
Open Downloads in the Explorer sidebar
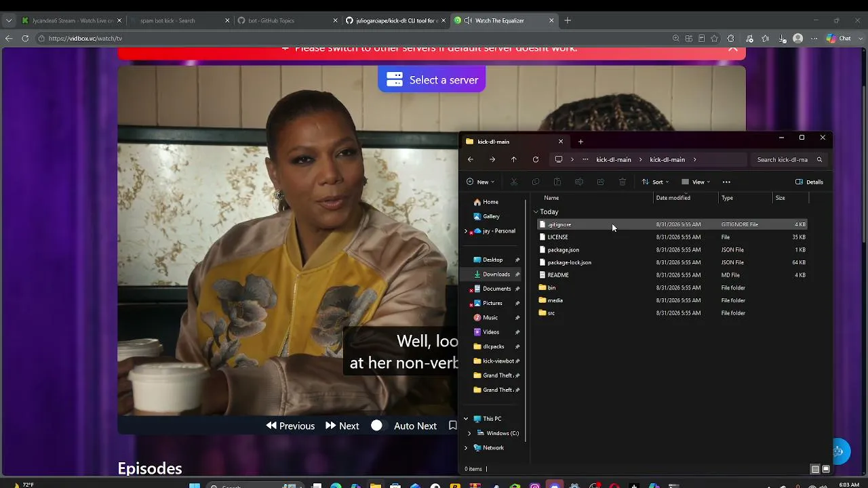(x=496, y=274)
